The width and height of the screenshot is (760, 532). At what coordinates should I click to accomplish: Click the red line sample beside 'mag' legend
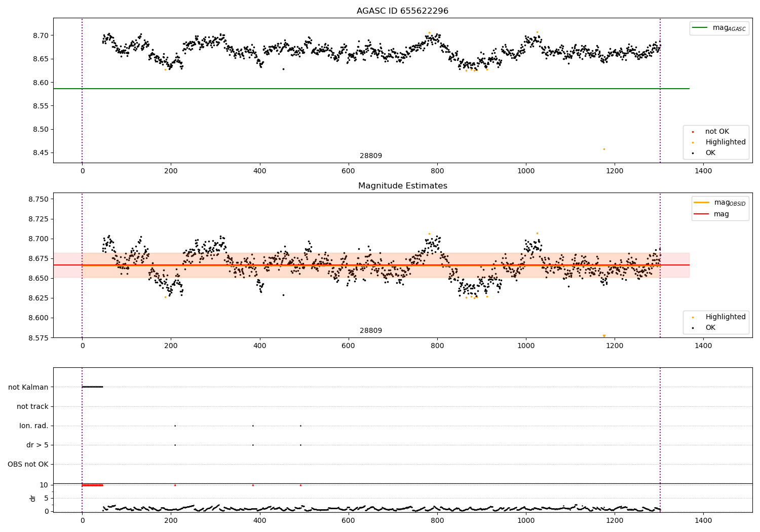[701, 214]
